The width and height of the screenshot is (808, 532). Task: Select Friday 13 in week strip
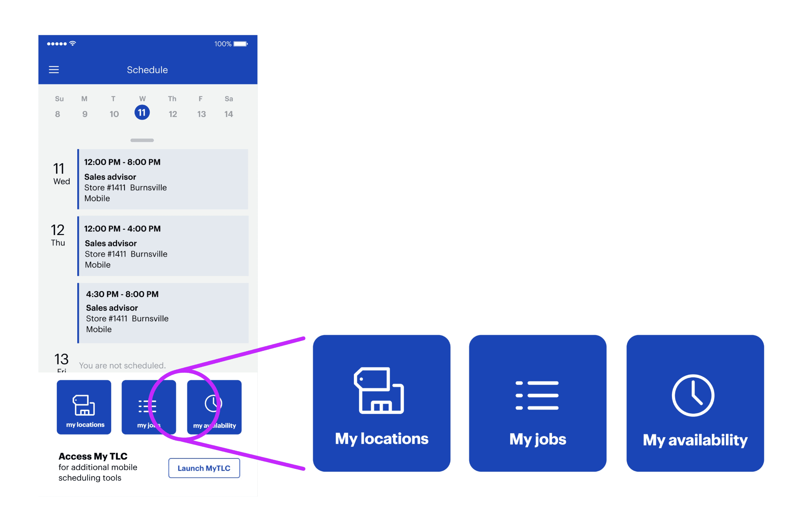pos(201,114)
